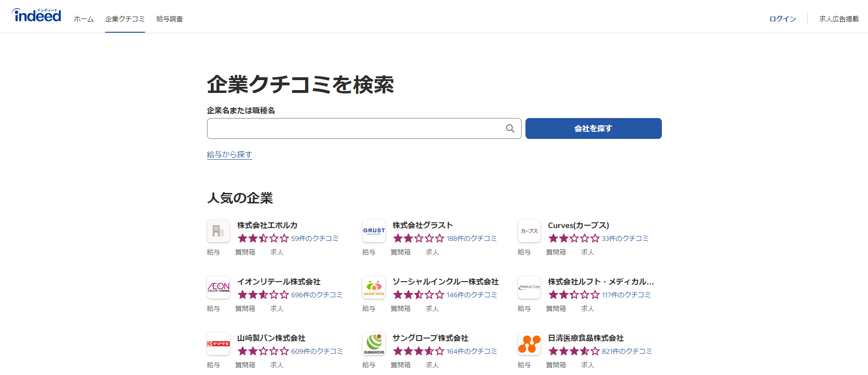This screenshot has width=868, height=375.
Task: Open 山崎製パン株式会社 company name
Action: point(271,338)
